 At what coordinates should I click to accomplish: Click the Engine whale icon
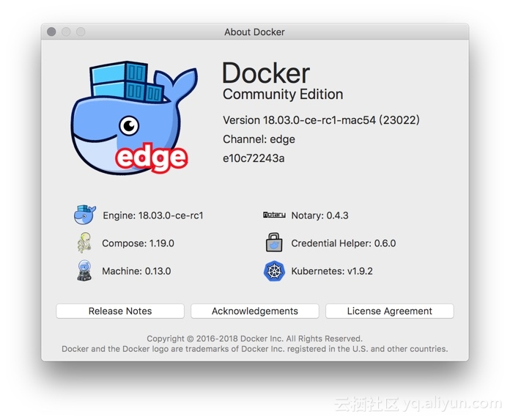pos(84,215)
